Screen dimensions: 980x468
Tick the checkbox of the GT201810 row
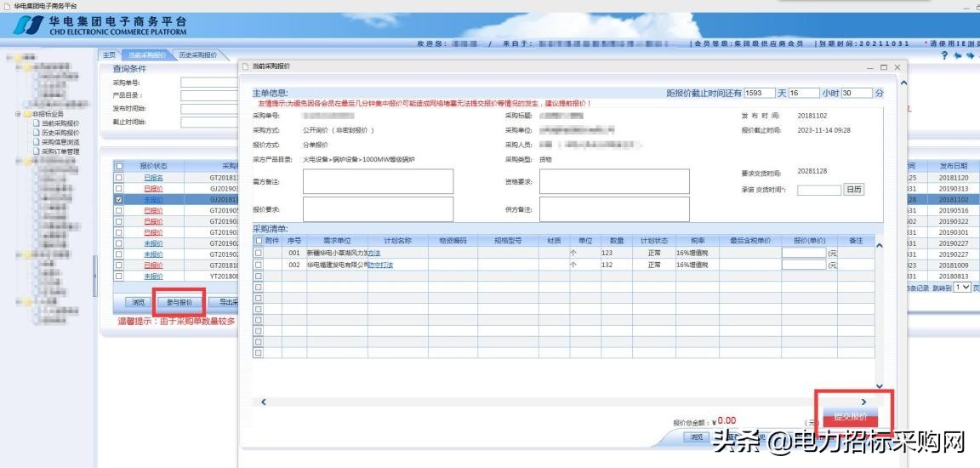pos(119,265)
